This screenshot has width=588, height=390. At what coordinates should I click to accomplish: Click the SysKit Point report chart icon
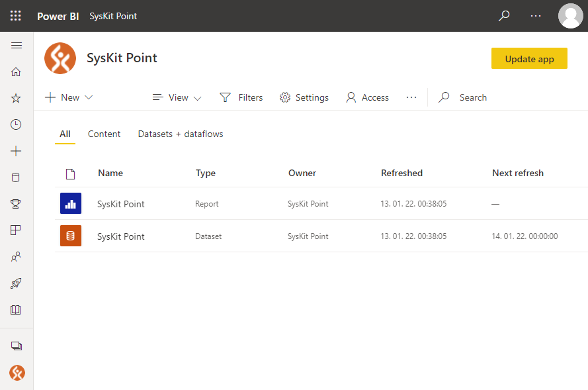(71, 203)
